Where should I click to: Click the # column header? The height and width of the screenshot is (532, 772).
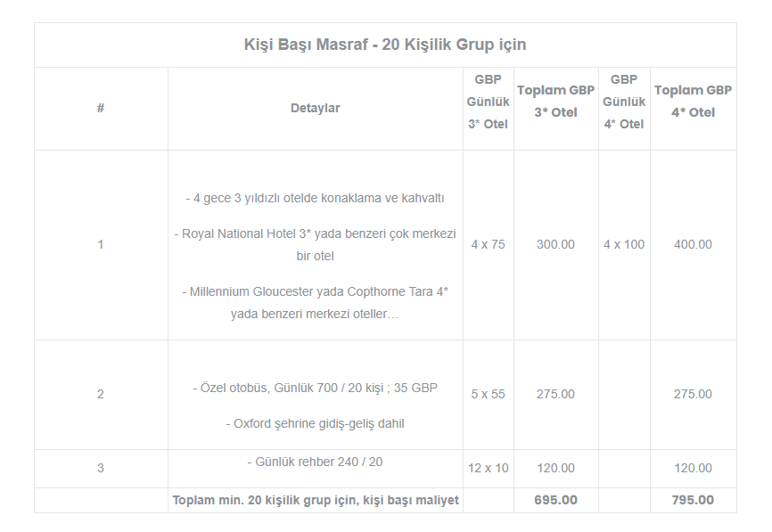point(101,108)
